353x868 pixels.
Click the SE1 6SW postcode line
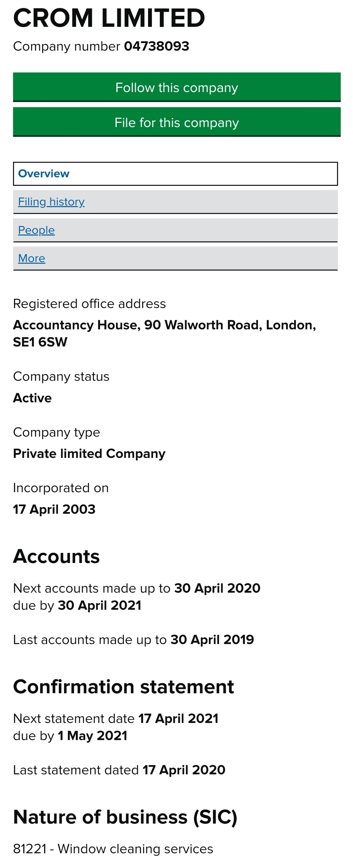point(40,342)
